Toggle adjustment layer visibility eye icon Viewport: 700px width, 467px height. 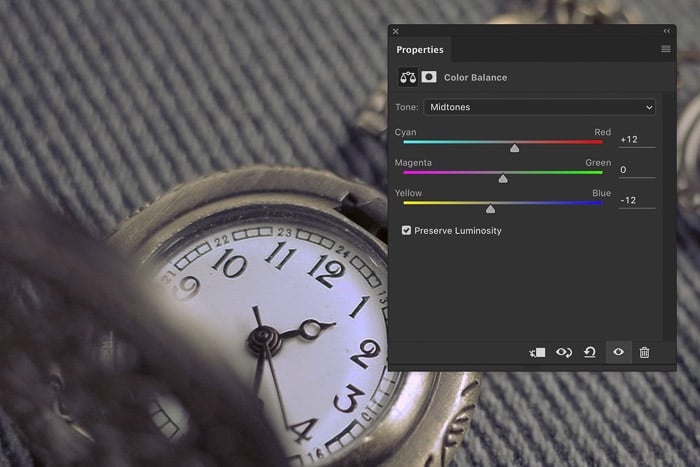click(x=618, y=352)
